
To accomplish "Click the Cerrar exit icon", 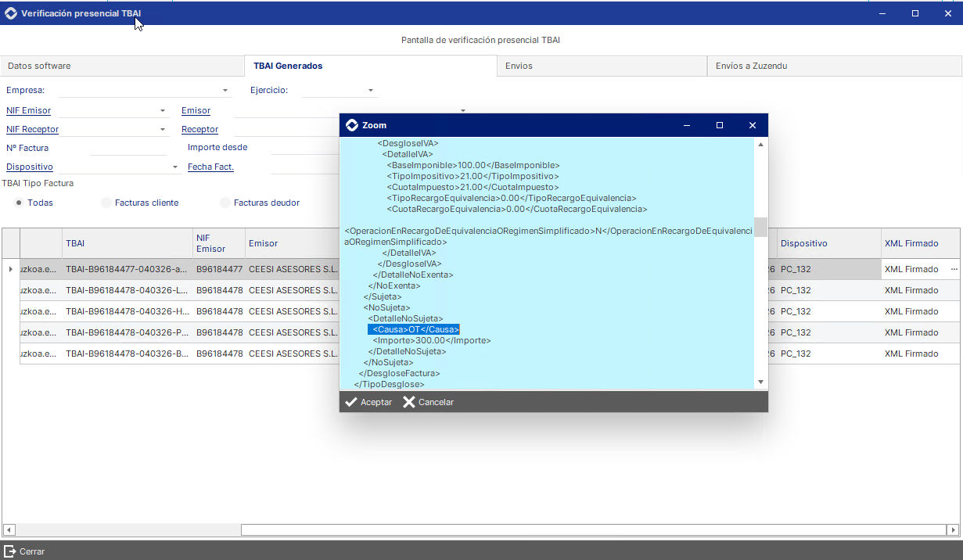I will point(10,551).
